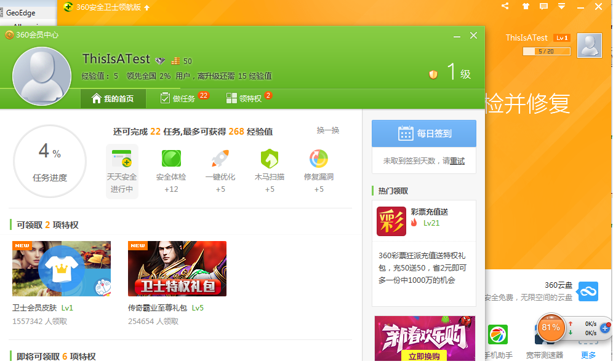
Task: Click the shield icon next to 1级
Action: 433,74
